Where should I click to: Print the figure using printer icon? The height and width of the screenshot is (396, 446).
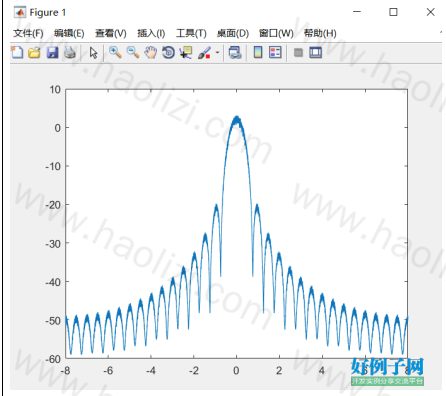point(70,53)
